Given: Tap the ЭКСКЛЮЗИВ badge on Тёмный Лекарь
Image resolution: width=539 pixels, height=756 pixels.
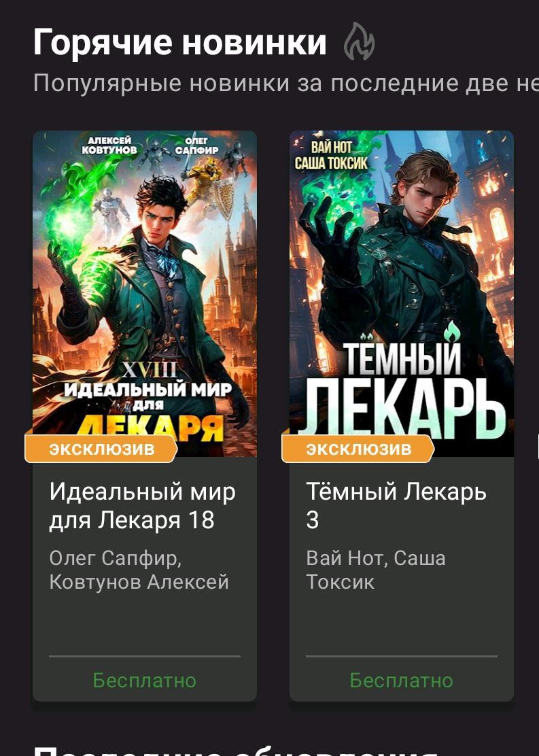Looking at the screenshot, I should tap(358, 449).
